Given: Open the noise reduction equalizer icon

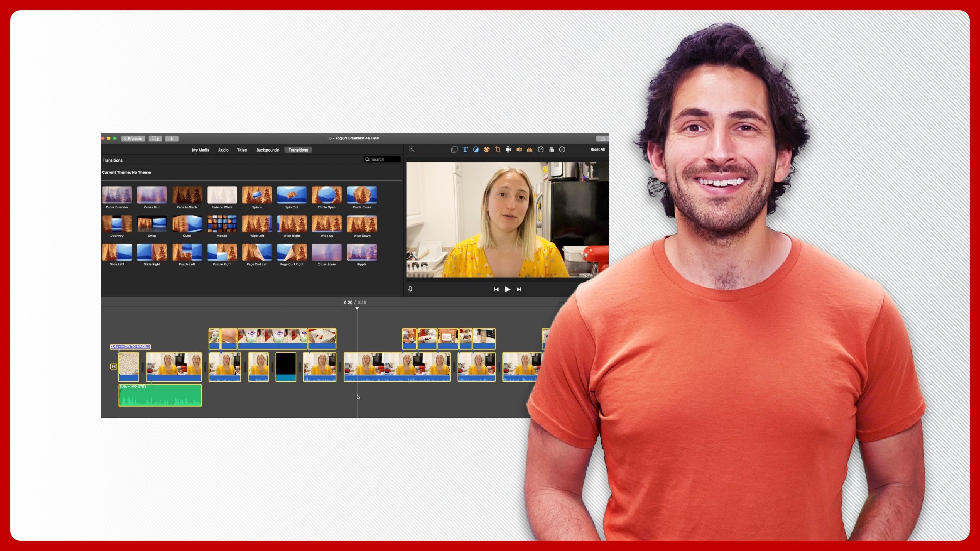Looking at the screenshot, I should [x=530, y=149].
